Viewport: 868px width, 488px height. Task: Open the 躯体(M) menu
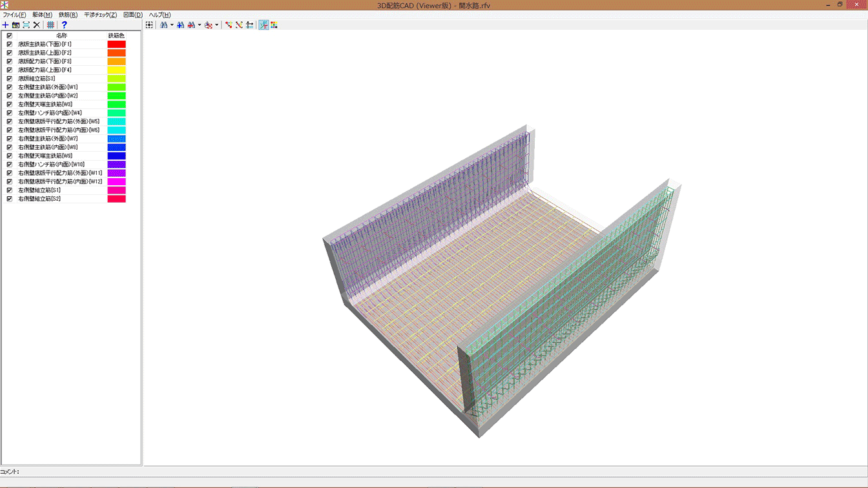[x=43, y=15]
